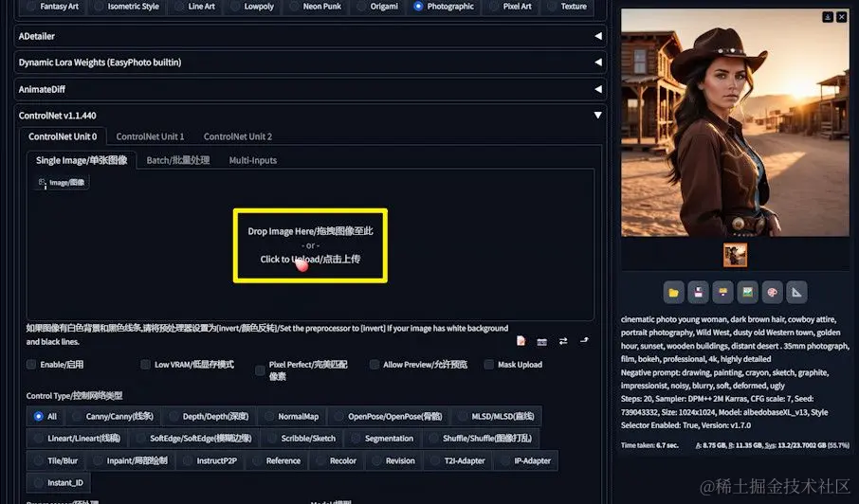Enable ControlNet with Enable/启用 checkbox

[31, 365]
